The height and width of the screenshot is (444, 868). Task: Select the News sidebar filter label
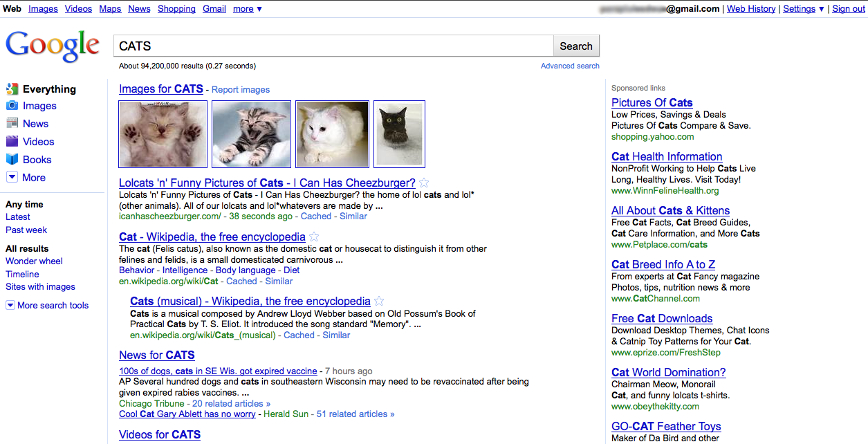35,123
